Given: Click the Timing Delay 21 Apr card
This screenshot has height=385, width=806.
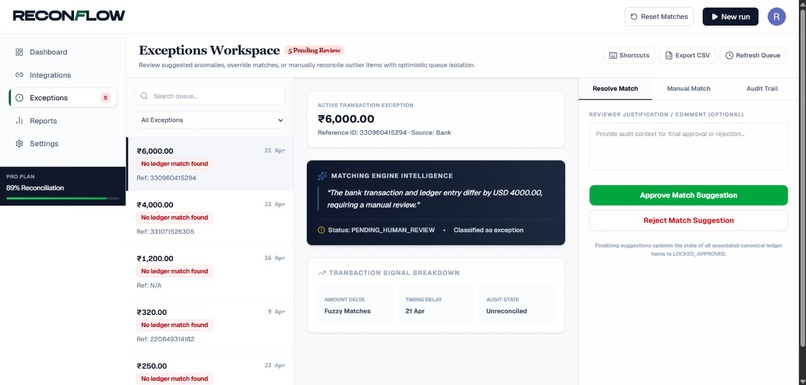Looking at the screenshot, I should [x=435, y=304].
